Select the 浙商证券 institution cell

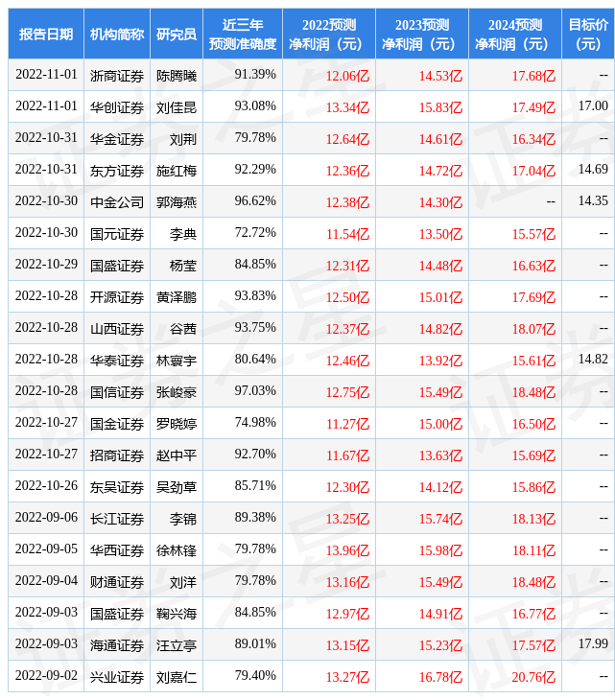tap(117, 76)
